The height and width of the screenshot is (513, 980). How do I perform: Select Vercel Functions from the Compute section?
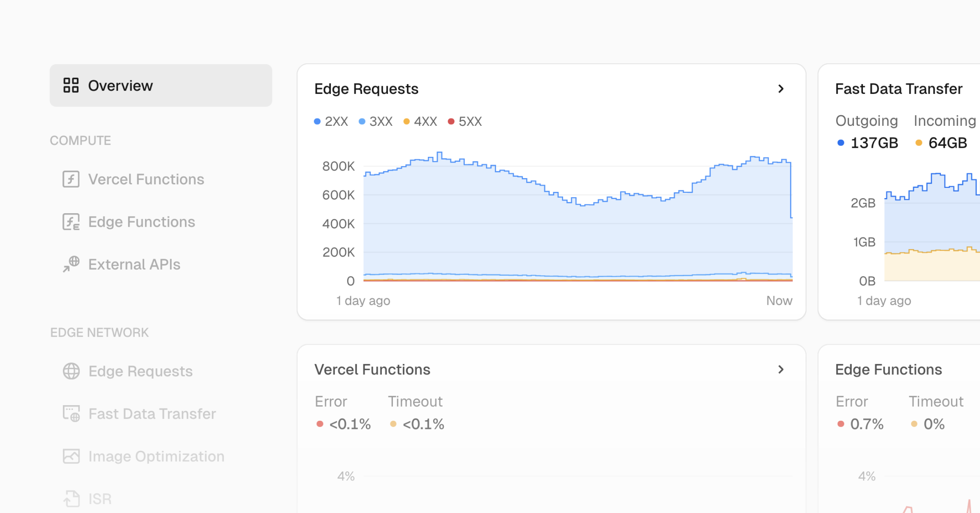pyautogui.click(x=146, y=179)
